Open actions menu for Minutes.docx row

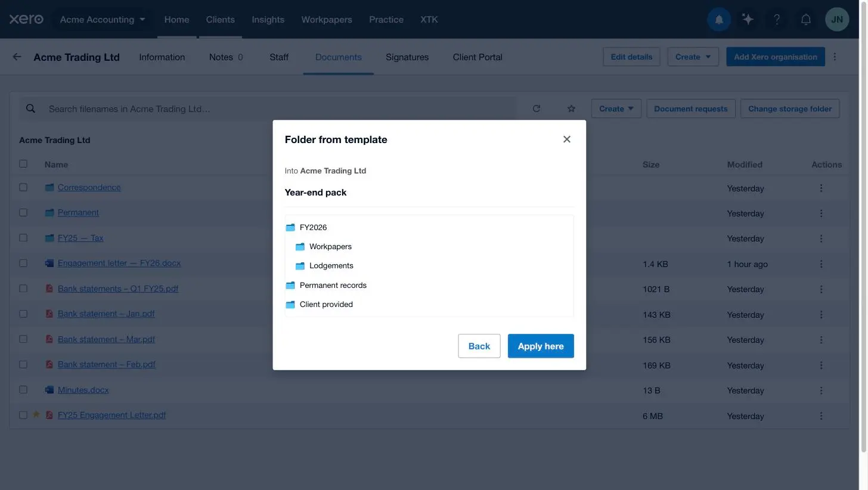(x=821, y=390)
